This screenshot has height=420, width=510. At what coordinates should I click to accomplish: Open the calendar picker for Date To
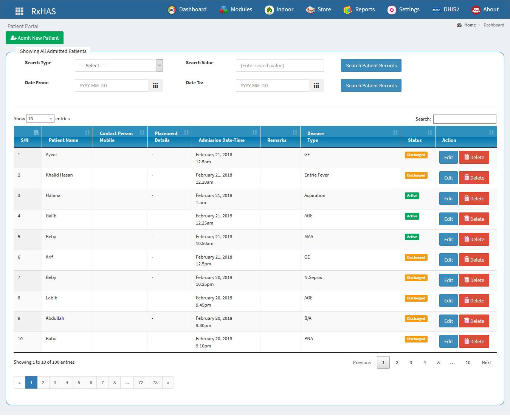point(316,85)
